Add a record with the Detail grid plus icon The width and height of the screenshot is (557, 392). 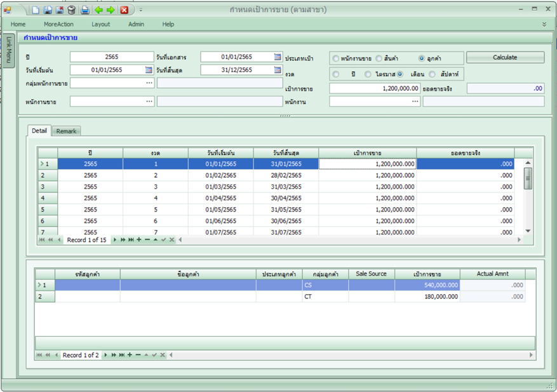click(138, 240)
